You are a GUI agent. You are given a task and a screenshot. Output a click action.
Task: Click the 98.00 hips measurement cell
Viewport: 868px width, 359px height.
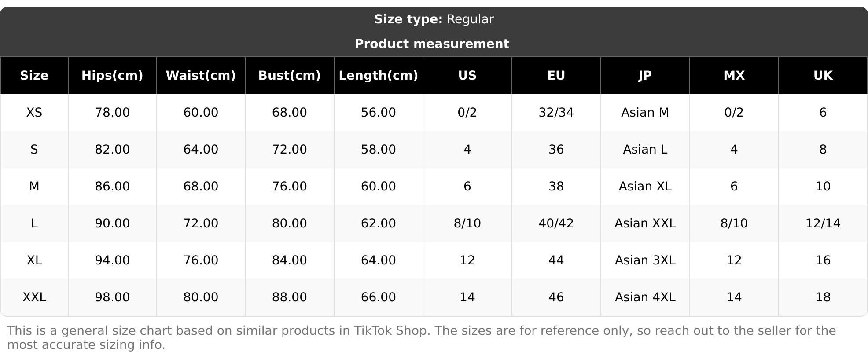[112, 297]
